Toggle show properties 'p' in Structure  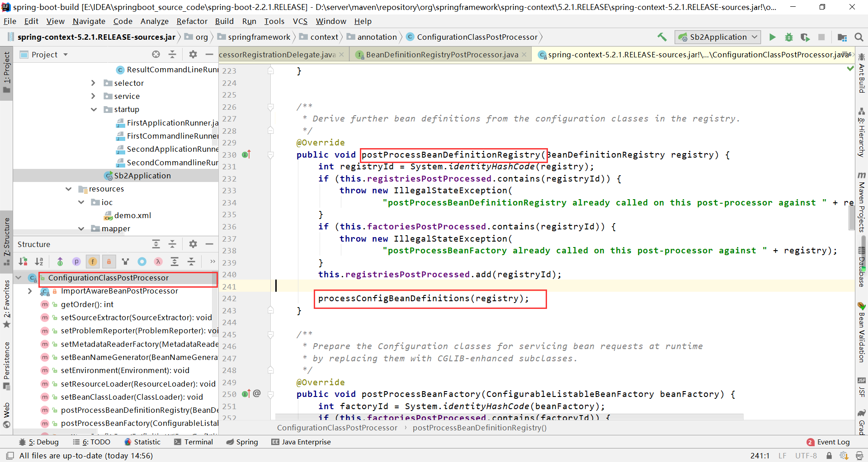point(76,261)
